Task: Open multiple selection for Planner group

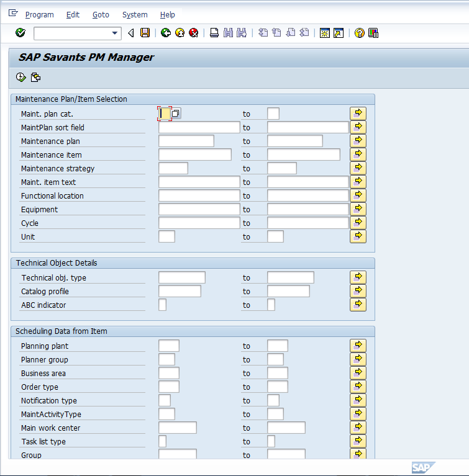Action: (358, 359)
